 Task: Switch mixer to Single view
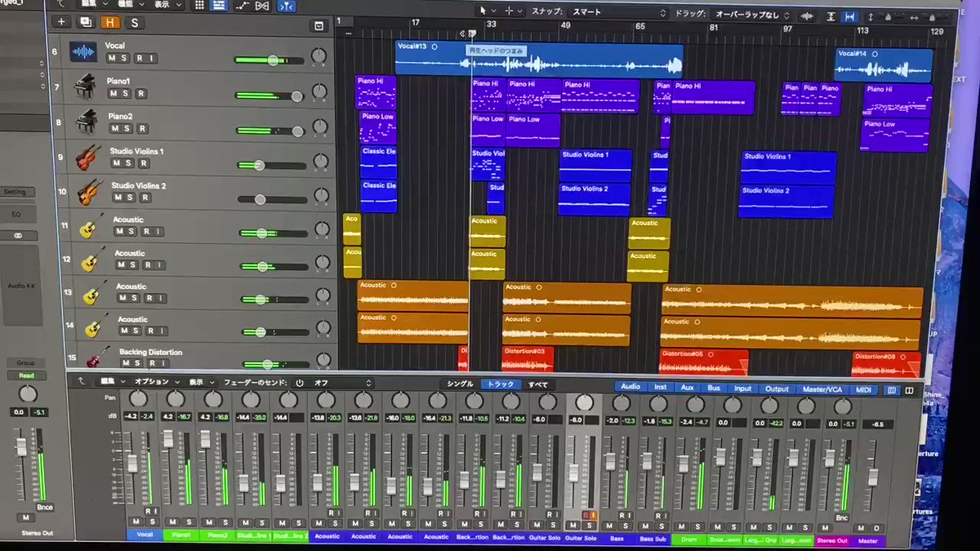pos(460,384)
